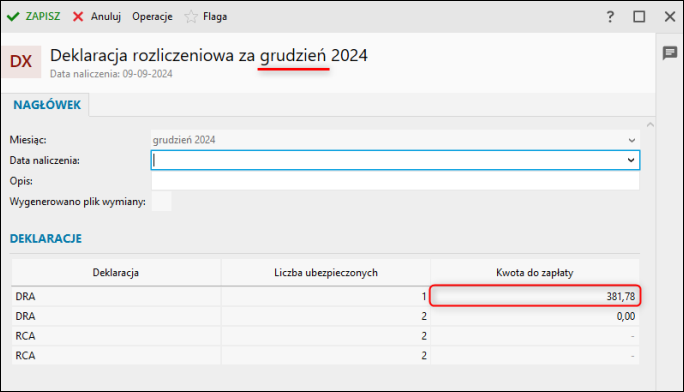
Task: Cancel changes with Anuluj
Action: (97, 17)
